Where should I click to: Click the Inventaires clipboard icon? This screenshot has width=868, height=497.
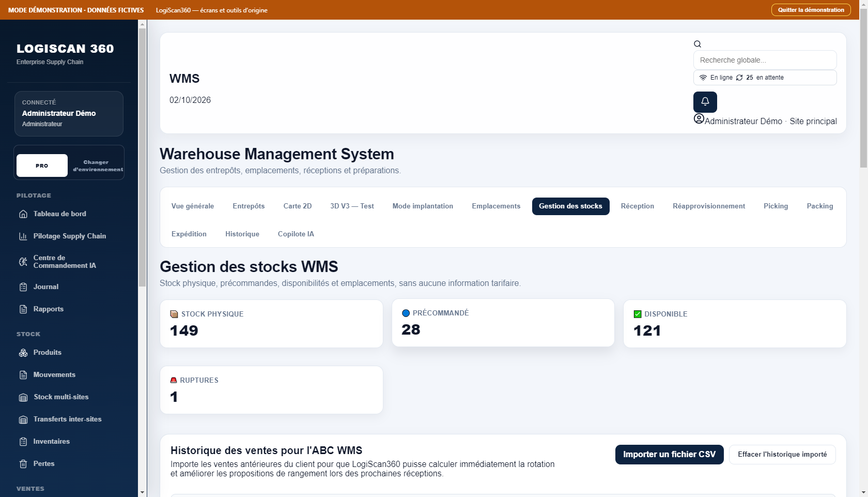pyautogui.click(x=23, y=442)
